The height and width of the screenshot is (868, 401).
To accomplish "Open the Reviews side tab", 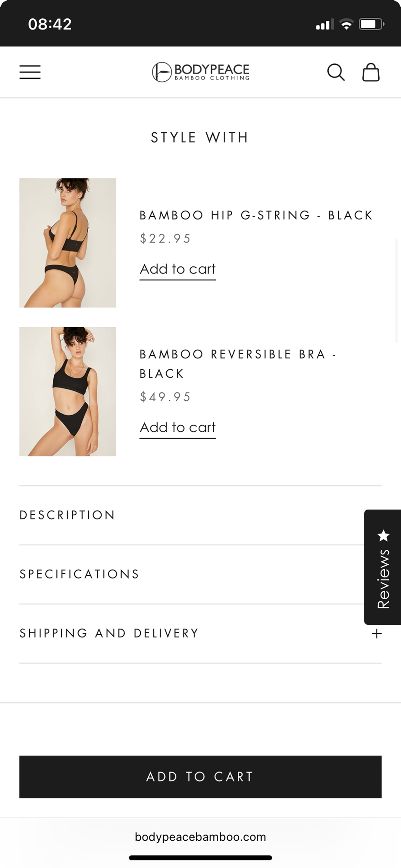I will click(383, 567).
